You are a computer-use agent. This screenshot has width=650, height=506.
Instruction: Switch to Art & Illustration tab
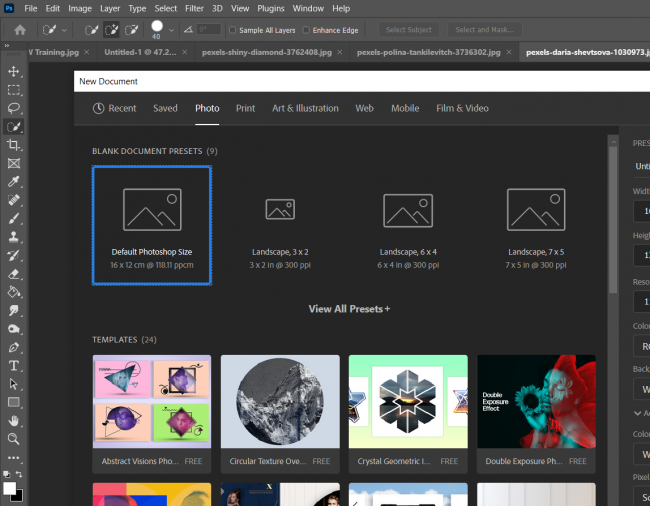(x=305, y=108)
